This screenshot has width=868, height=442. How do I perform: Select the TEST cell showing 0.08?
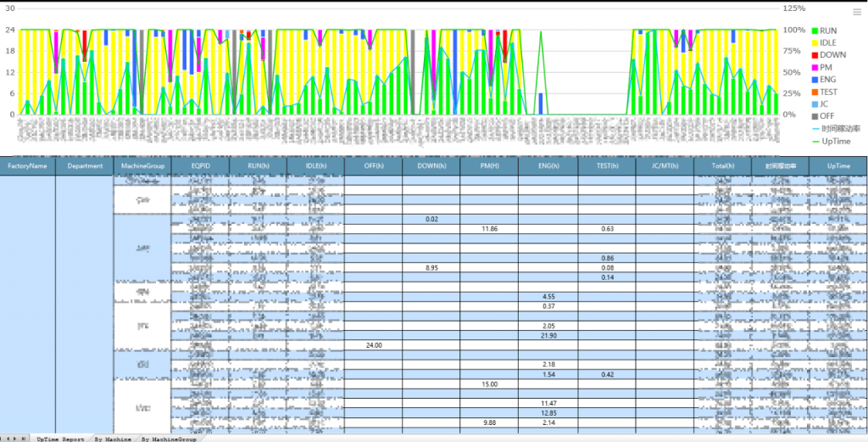click(x=607, y=267)
